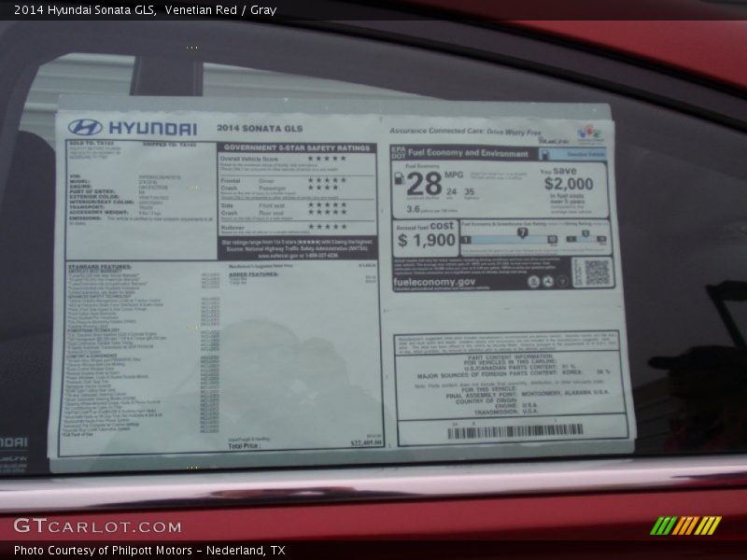Click the '$ 1,900' annual fuel cost

[x=427, y=241]
